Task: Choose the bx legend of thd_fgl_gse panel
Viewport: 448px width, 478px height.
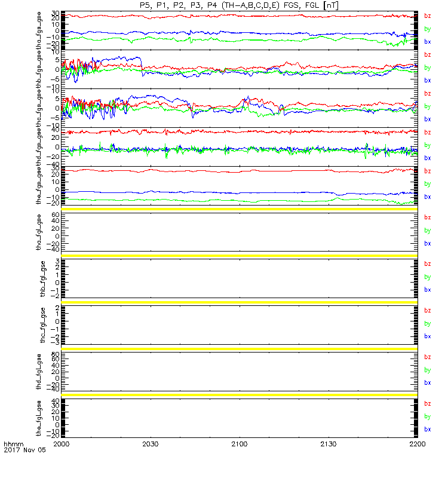Action: [428, 383]
